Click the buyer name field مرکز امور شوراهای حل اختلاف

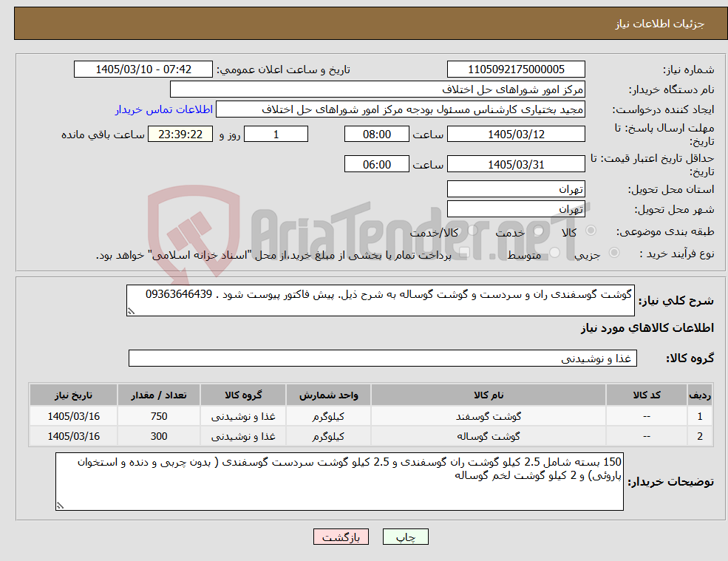tap(378, 89)
